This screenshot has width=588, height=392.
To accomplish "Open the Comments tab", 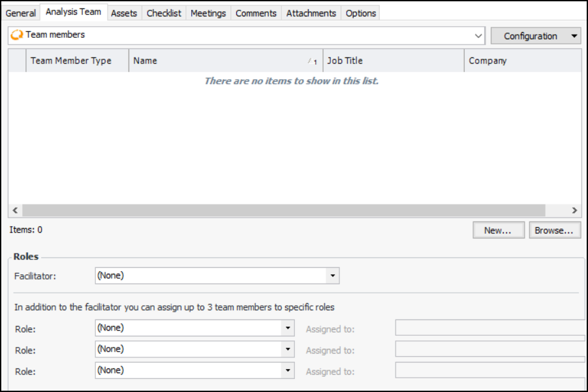I will pos(256,13).
